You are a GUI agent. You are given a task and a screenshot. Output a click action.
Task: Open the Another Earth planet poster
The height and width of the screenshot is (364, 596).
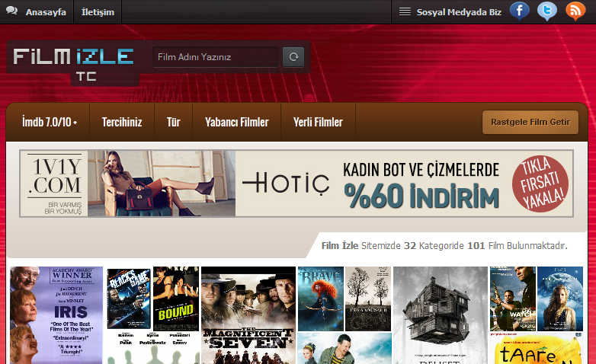coord(560,299)
